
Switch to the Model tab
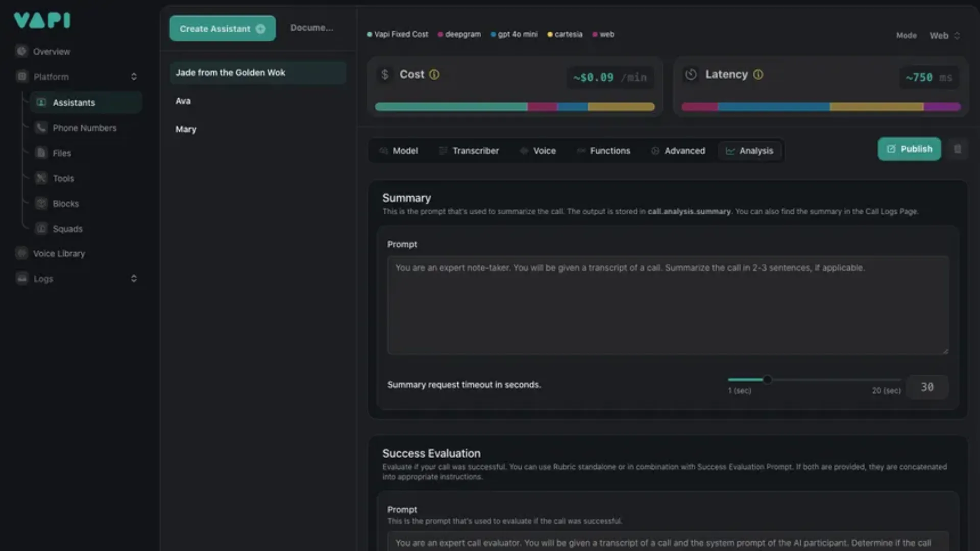(399, 151)
